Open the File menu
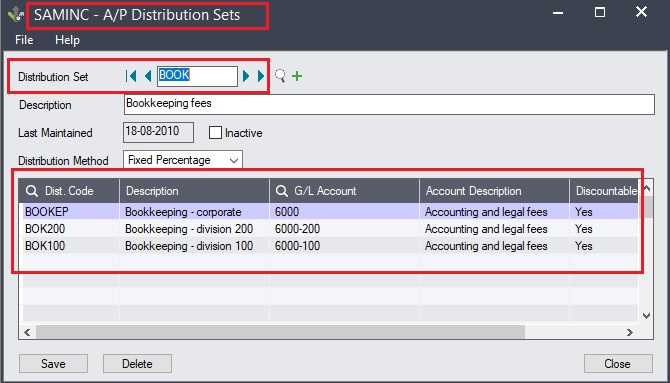 [24, 40]
